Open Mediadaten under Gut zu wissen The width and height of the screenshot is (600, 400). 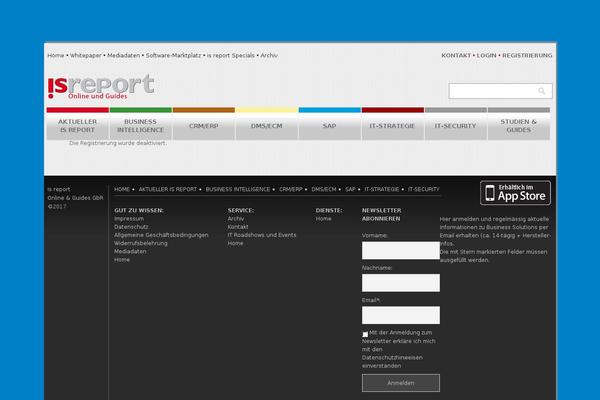coord(130,251)
